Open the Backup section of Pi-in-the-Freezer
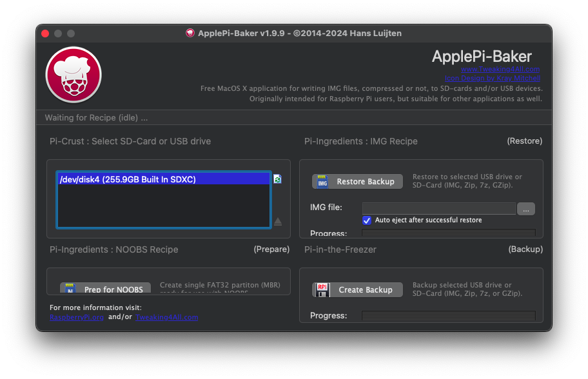 point(525,249)
